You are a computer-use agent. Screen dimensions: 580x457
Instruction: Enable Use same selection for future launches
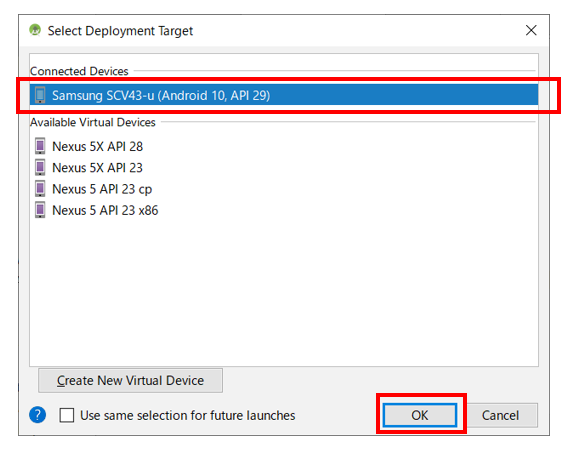coord(67,415)
